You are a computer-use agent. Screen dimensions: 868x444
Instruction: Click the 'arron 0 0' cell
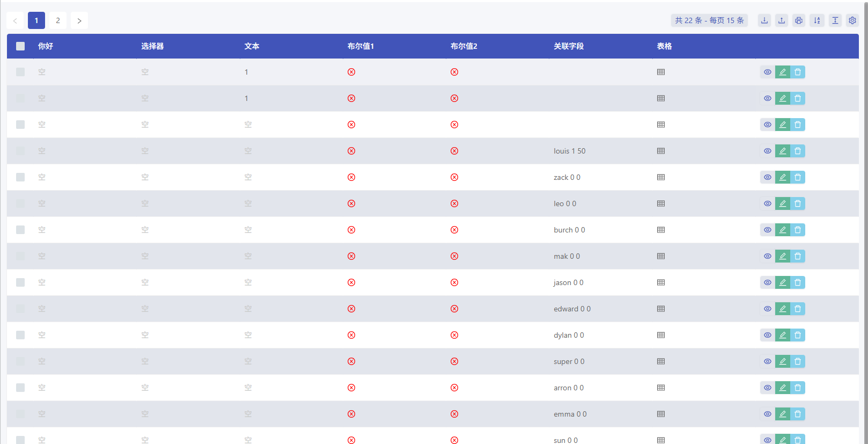point(569,388)
